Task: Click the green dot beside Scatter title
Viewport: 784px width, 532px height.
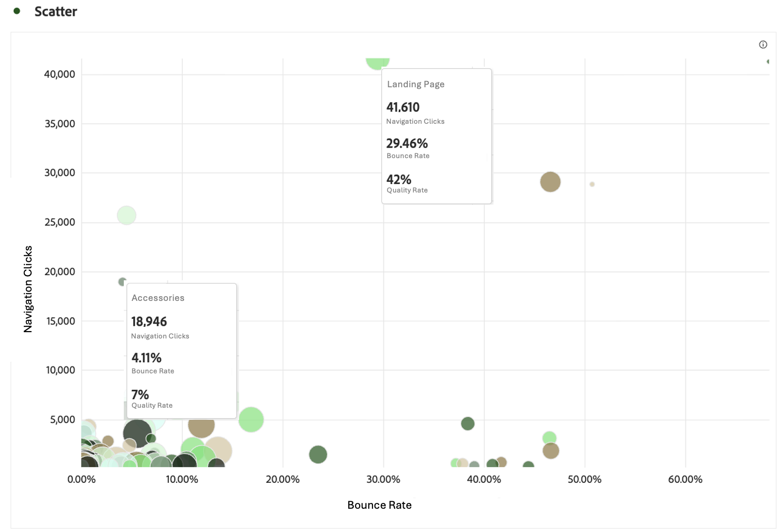Action: tap(17, 11)
